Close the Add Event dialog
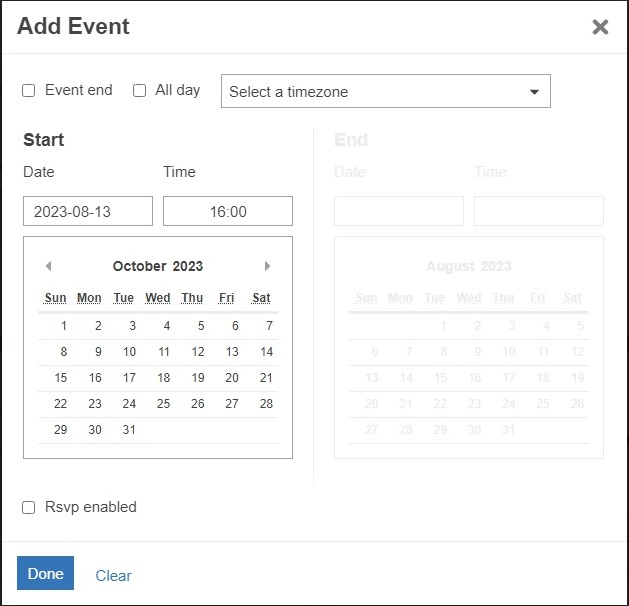The height and width of the screenshot is (606, 629). (x=600, y=27)
